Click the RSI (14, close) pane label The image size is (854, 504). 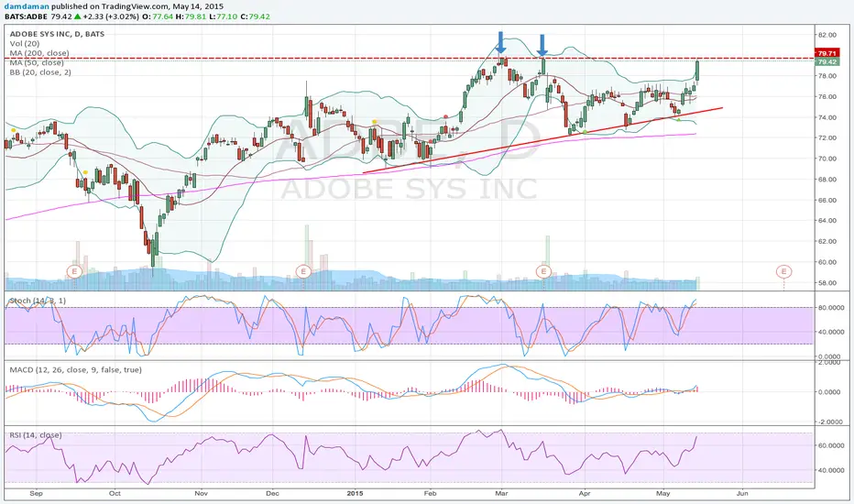[36, 434]
